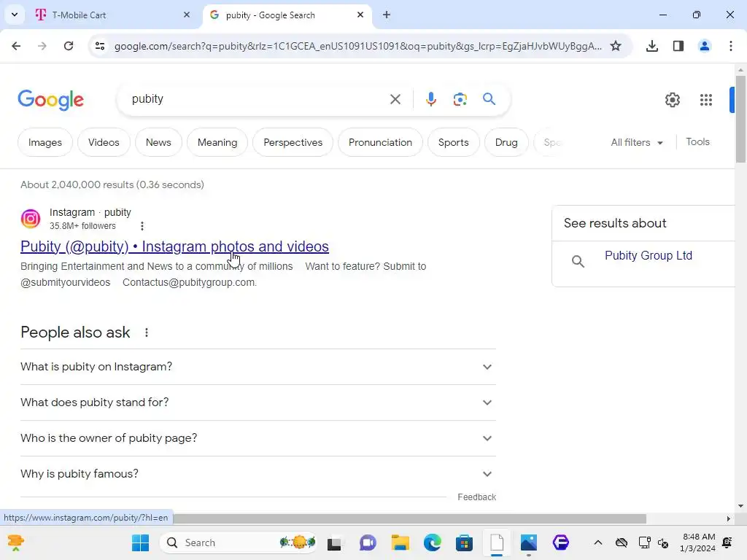Bookmark this page with the star icon

[616, 46]
